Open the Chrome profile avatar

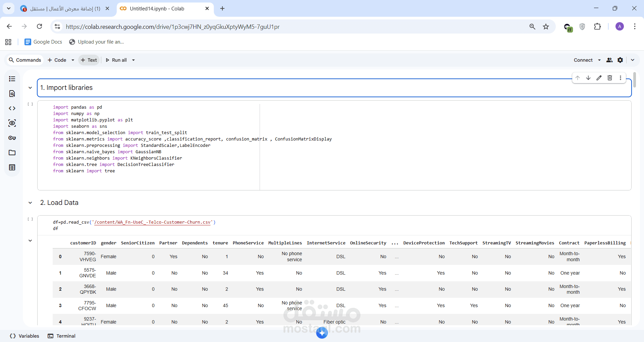[620, 26]
